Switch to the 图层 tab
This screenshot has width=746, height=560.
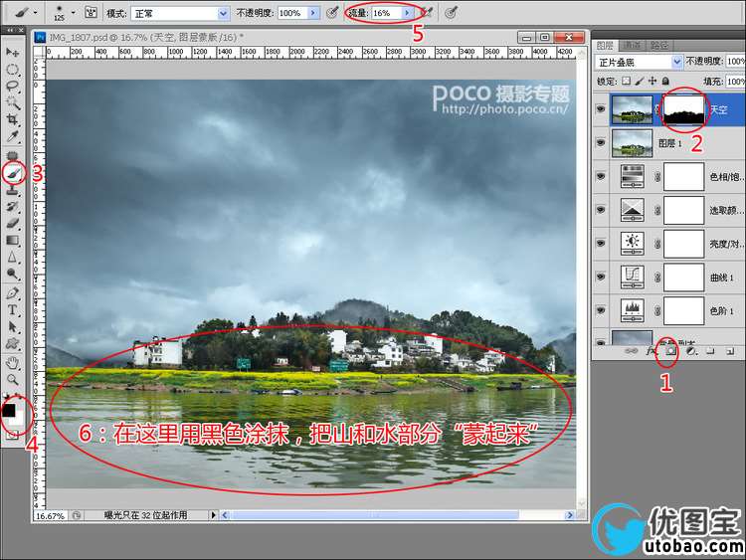(x=605, y=45)
